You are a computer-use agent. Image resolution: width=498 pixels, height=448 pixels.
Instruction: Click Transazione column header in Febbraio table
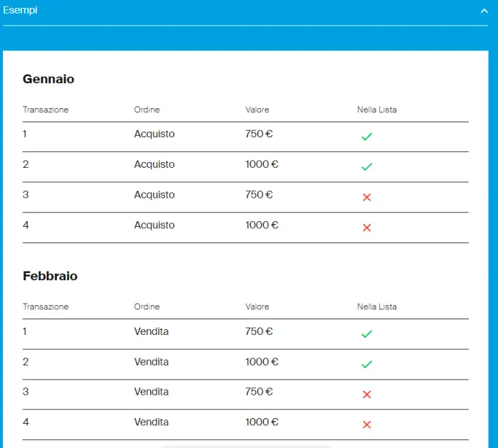click(46, 306)
